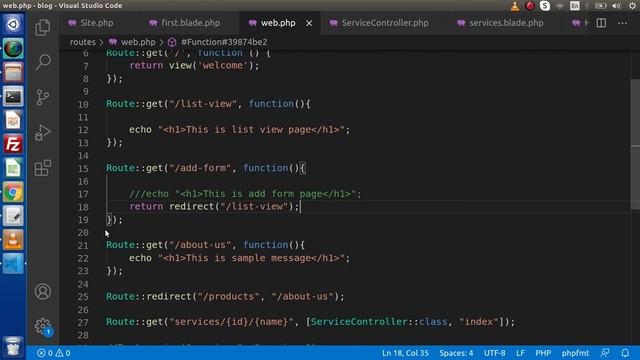The image size is (640, 360).
Task: Open the Files manager in the dock
Action: 13,73
